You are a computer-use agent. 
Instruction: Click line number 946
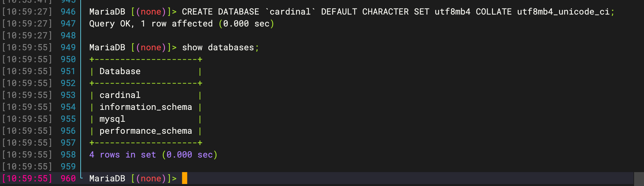click(68, 12)
